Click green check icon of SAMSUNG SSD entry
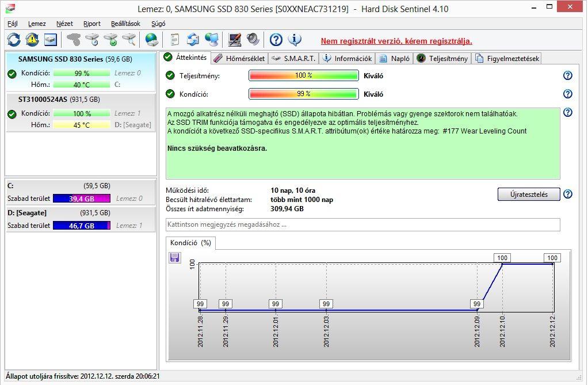 [12, 74]
